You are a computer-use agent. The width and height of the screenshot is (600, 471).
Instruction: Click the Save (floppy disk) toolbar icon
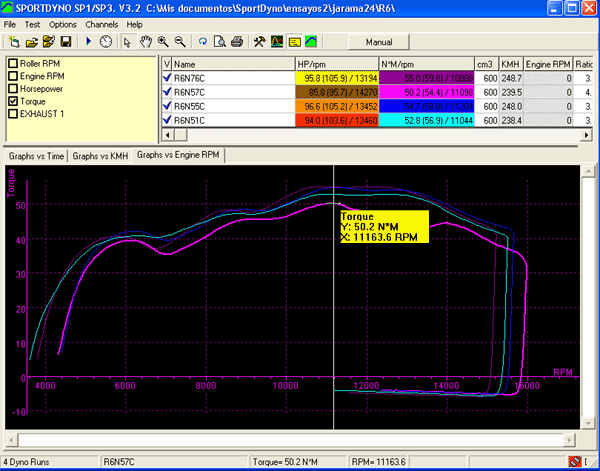click(x=65, y=42)
